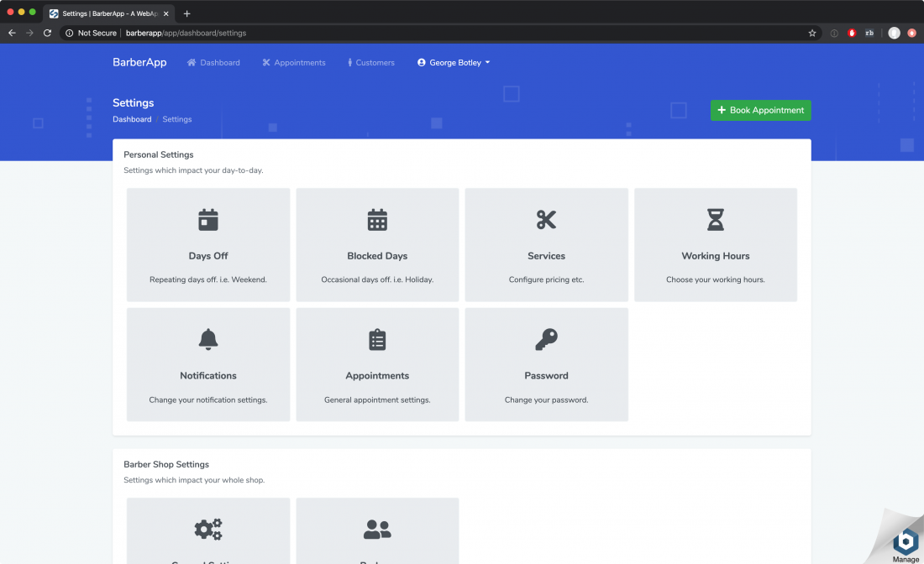Switch to the Customers section
The height and width of the screenshot is (564, 924).
click(x=370, y=62)
